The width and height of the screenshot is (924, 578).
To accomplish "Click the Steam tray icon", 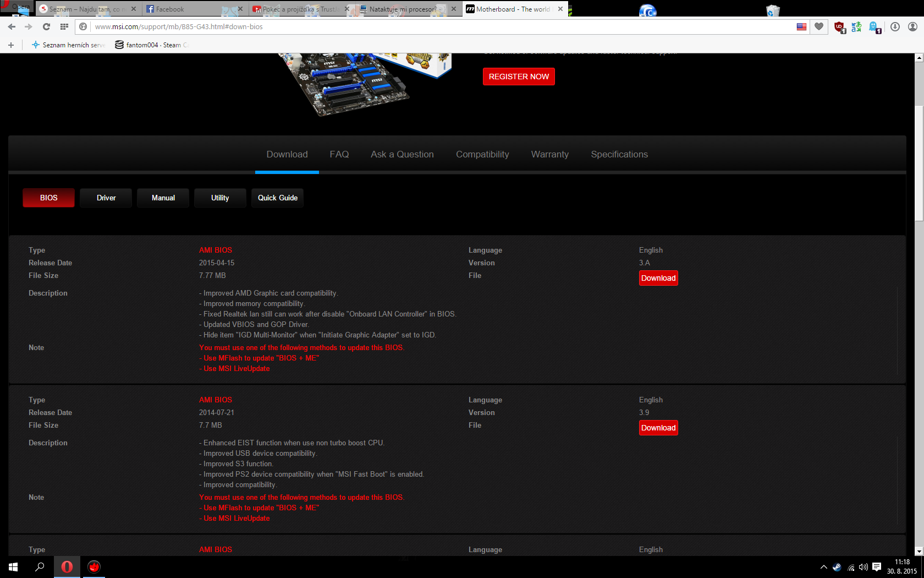I will 837,567.
